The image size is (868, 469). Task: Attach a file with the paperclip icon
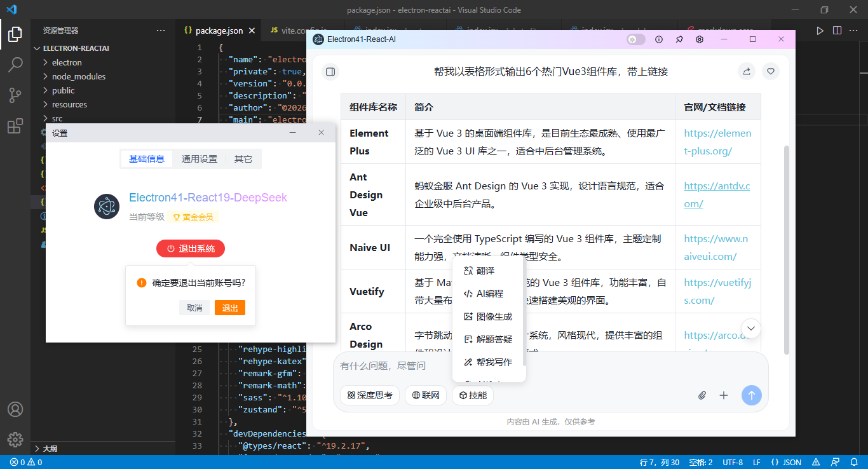[702, 395]
